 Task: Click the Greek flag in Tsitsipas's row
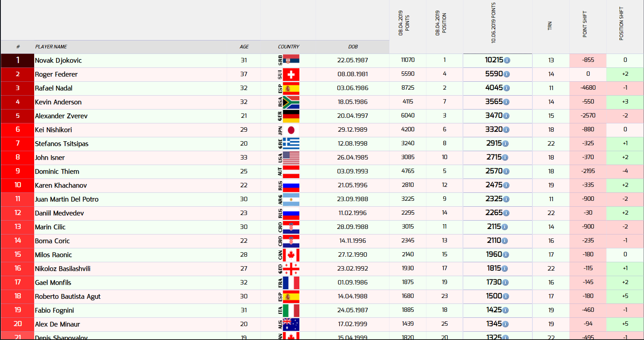point(291,144)
